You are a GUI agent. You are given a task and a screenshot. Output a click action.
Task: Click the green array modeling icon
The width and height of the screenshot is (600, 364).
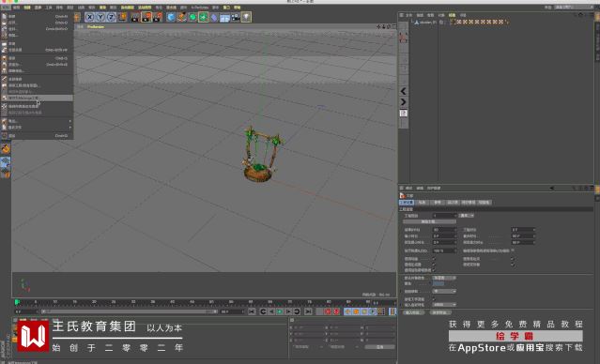click(203, 17)
